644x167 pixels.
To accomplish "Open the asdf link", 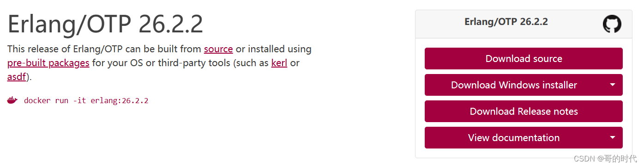I will [x=17, y=77].
